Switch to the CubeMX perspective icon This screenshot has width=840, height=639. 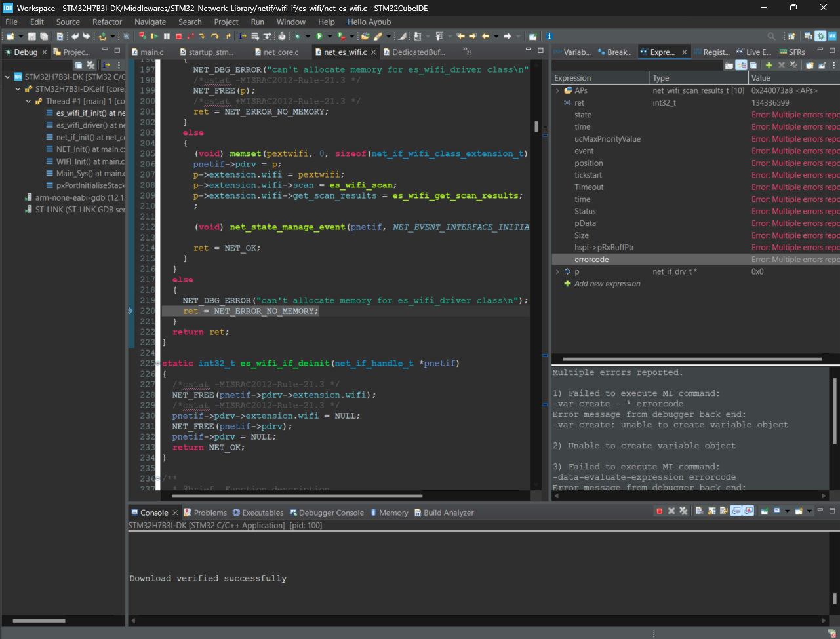[x=832, y=37]
